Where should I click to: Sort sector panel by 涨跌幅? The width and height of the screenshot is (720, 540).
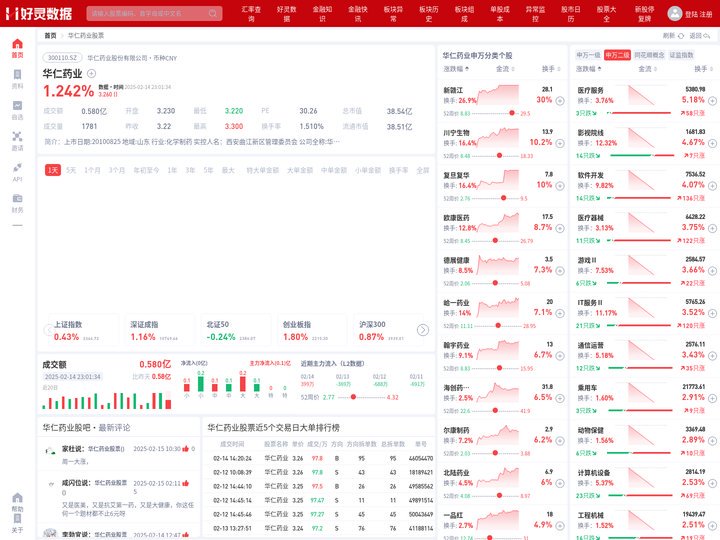(589, 69)
